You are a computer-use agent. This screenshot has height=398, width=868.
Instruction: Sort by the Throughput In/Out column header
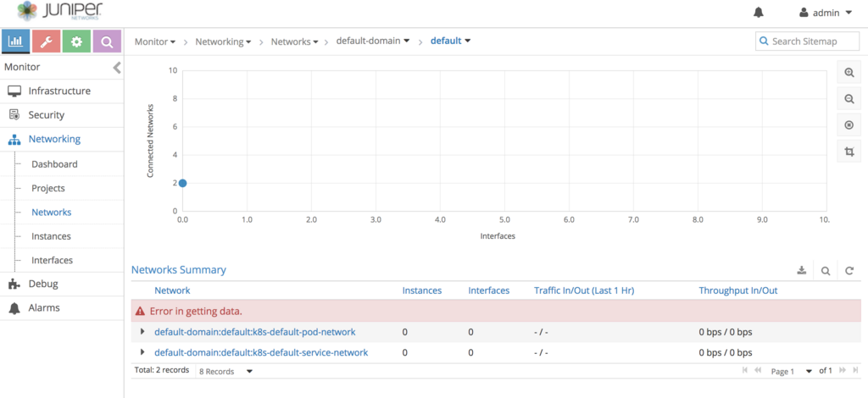click(x=738, y=290)
